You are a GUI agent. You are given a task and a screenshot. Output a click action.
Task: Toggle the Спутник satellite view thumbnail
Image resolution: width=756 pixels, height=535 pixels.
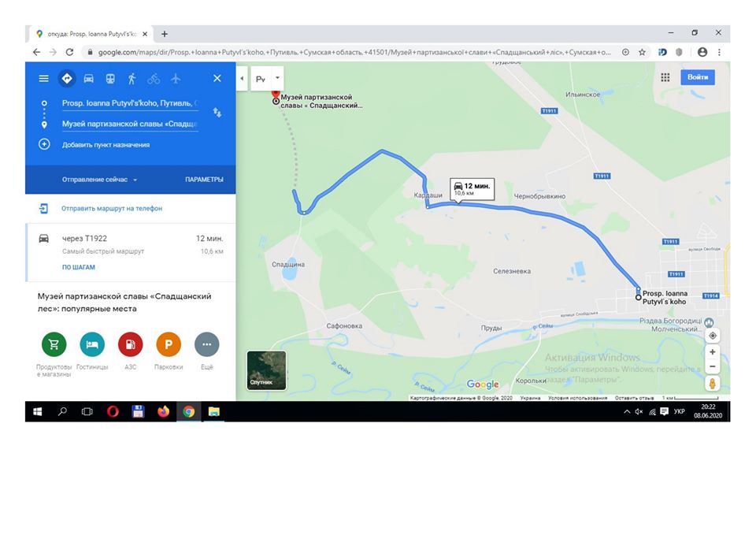tap(267, 370)
